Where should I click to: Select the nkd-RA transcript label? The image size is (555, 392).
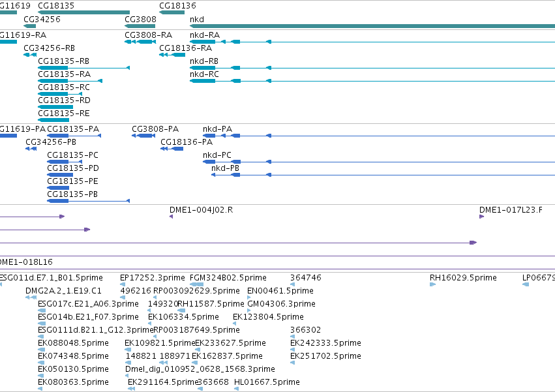click(205, 35)
